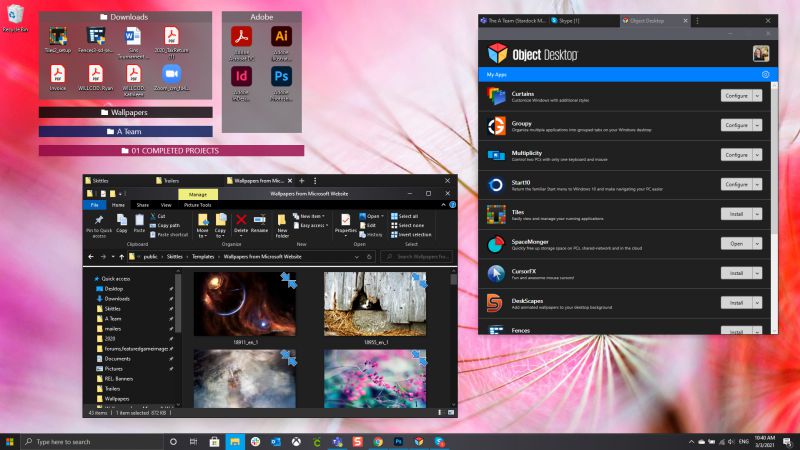The image size is (800, 450).
Task: Open Object Desktop settings gear
Action: pyautogui.click(x=765, y=74)
